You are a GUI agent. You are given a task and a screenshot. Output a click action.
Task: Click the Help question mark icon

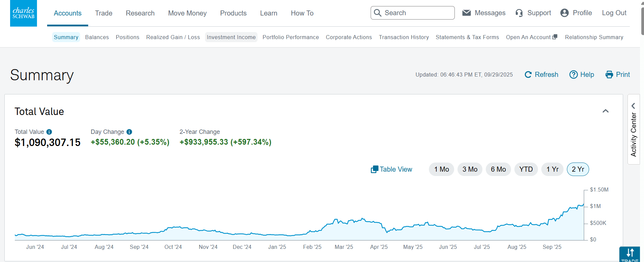[573, 75]
